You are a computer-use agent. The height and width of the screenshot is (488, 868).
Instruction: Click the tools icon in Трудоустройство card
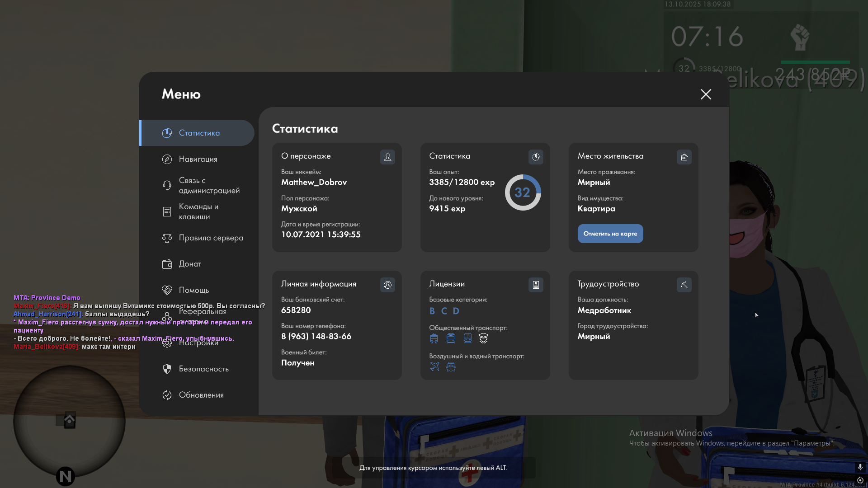[x=684, y=285]
